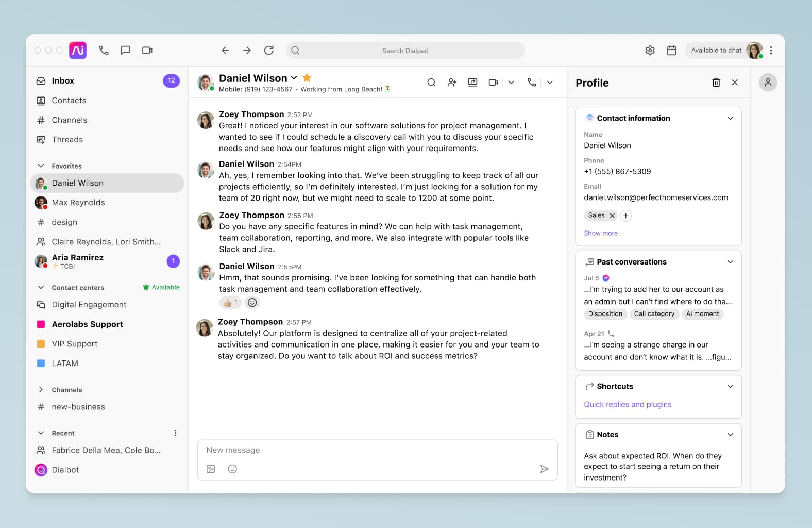Open dropdown next to Daniel Wilson name
The width and height of the screenshot is (812, 528).
click(x=294, y=78)
